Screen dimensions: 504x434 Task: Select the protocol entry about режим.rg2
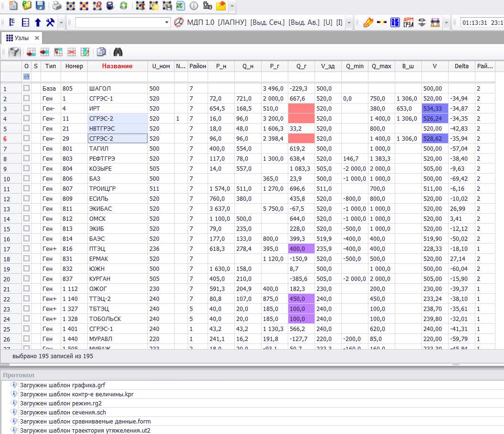coord(61,403)
